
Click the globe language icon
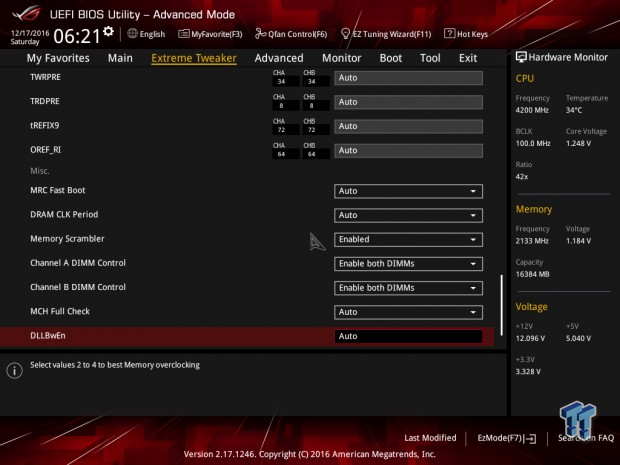pyautogui.click(x=132, y=34)
